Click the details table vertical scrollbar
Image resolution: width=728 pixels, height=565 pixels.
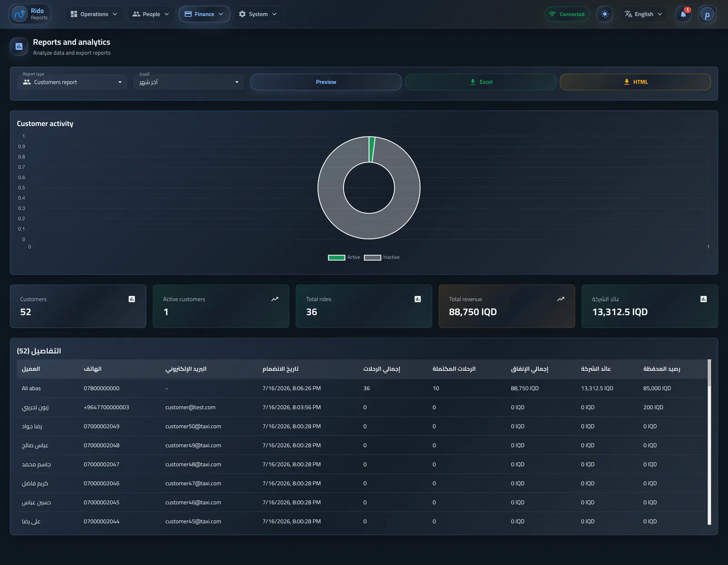coord(709,442)
